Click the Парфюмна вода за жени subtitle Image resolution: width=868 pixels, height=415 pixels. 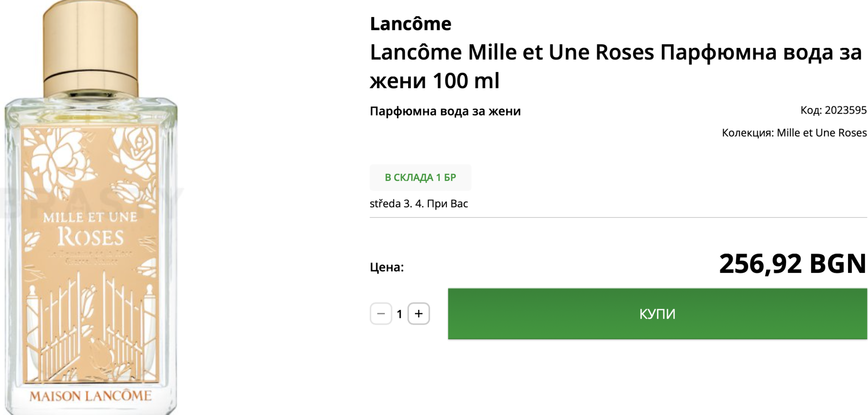(x=445, y=111)
